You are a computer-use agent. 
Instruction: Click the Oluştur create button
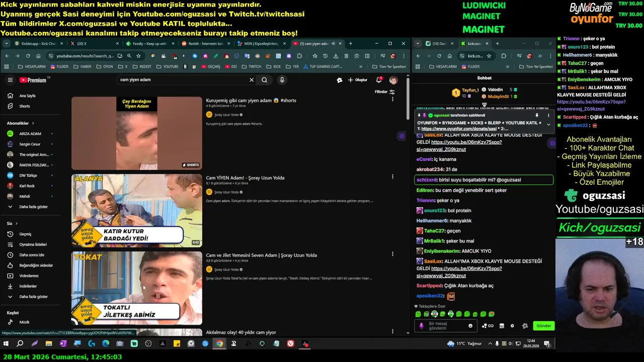(357, 80)
